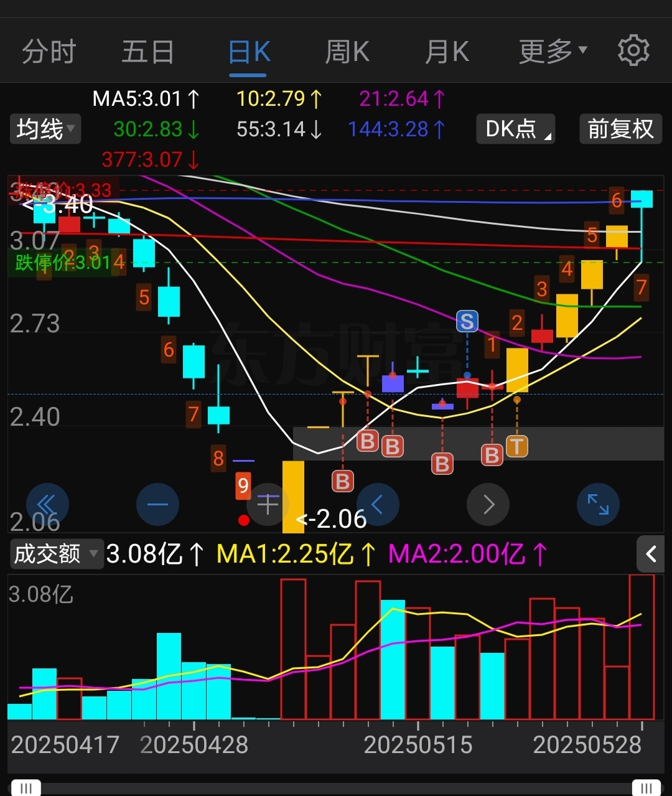This screenshot has width=672, height=796.
Task: Tap the orange 8 sequence marker
Action: click(218, 459)
